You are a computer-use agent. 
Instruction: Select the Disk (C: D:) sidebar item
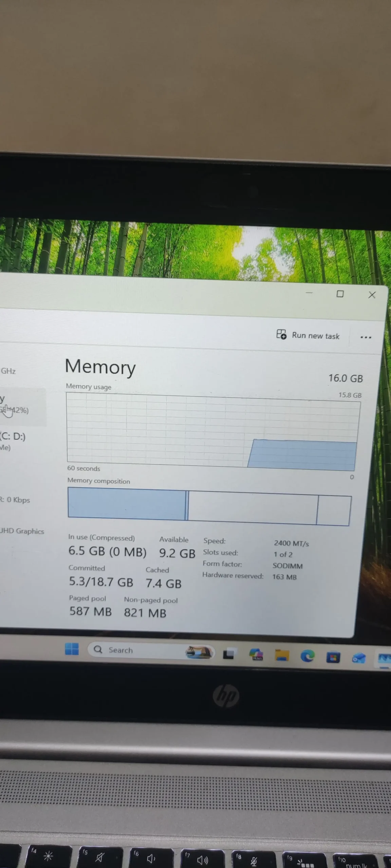pos(14,441)
